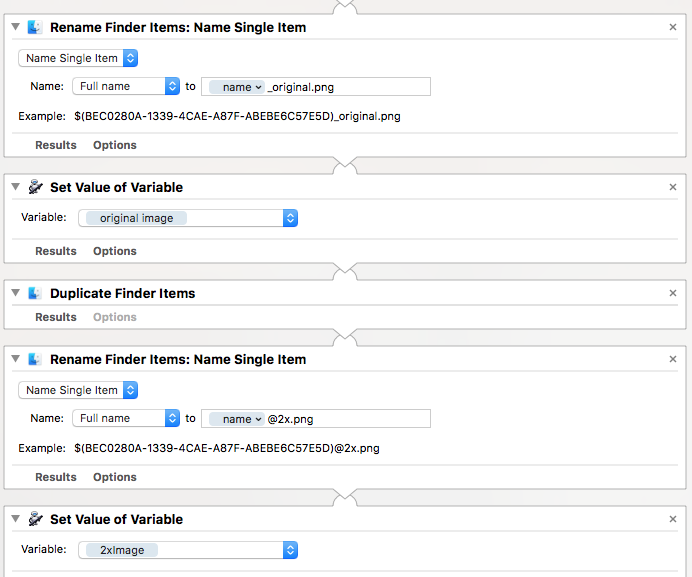This screenshot has height=577, width=692.
Task: Click the Duplicate Finder Items title
Action: tap(123, 294)
